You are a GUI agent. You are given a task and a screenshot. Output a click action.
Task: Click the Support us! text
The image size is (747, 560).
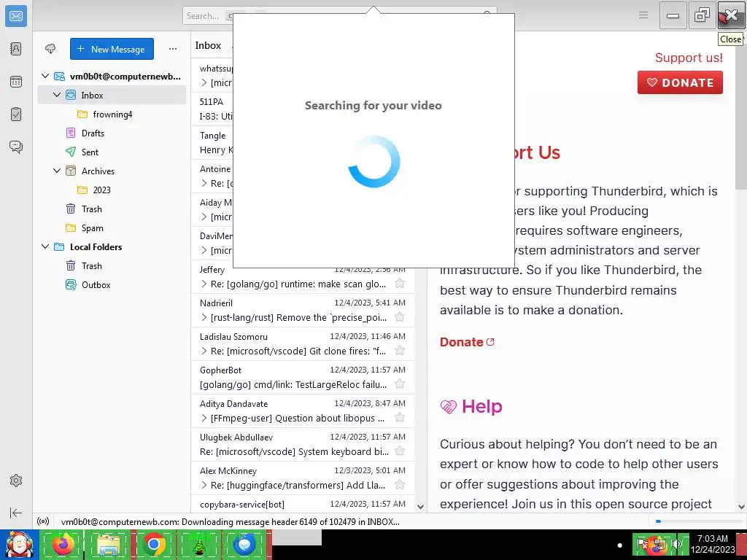click(689, 58)
